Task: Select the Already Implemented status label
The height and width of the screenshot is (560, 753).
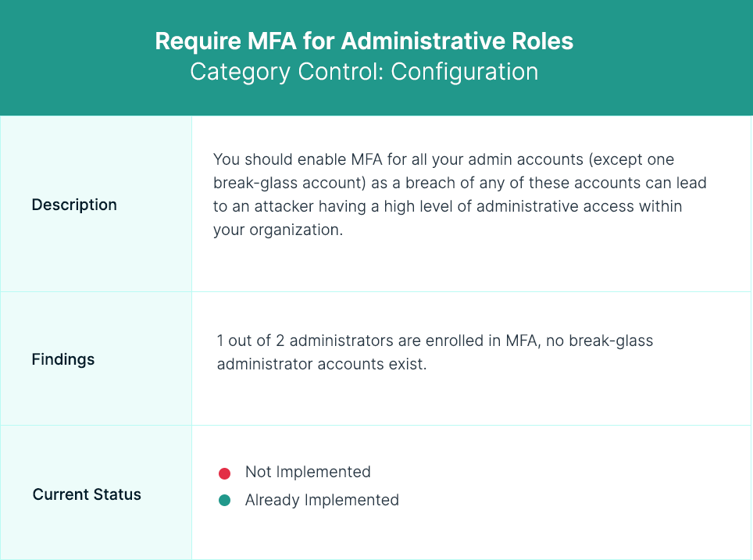Action: click(x=322, y=500)
